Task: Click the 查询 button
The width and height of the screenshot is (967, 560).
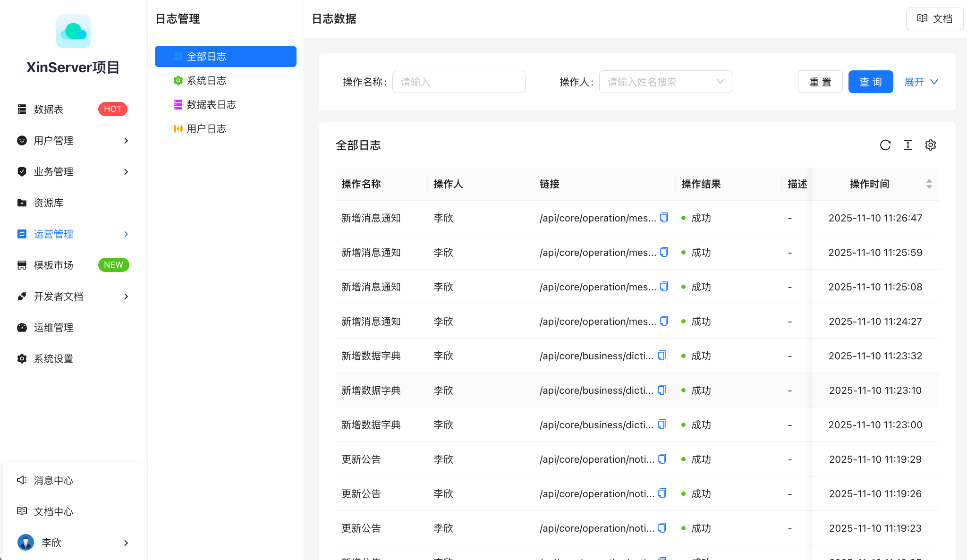Action: pyautogui.click(x=870, y=82)
